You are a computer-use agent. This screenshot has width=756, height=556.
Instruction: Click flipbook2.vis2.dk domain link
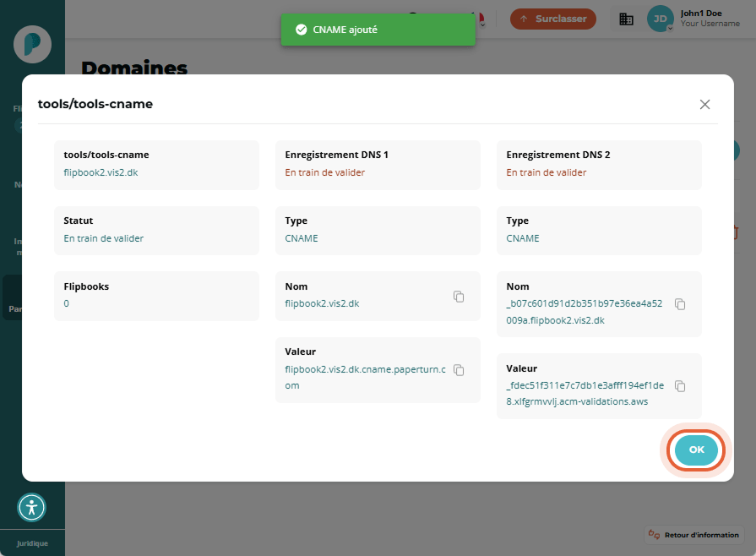click(x=101, y=172)
